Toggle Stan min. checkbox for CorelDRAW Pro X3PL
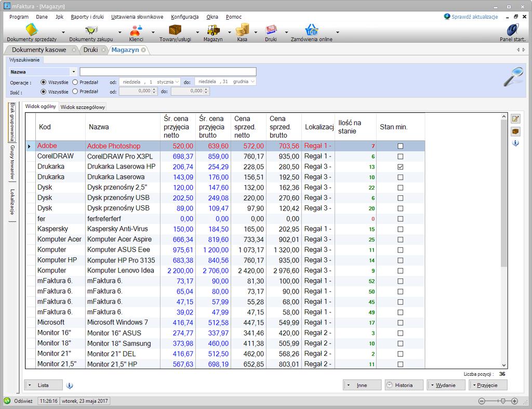Screen dimensions: 532x409 (x=401, y=156)
